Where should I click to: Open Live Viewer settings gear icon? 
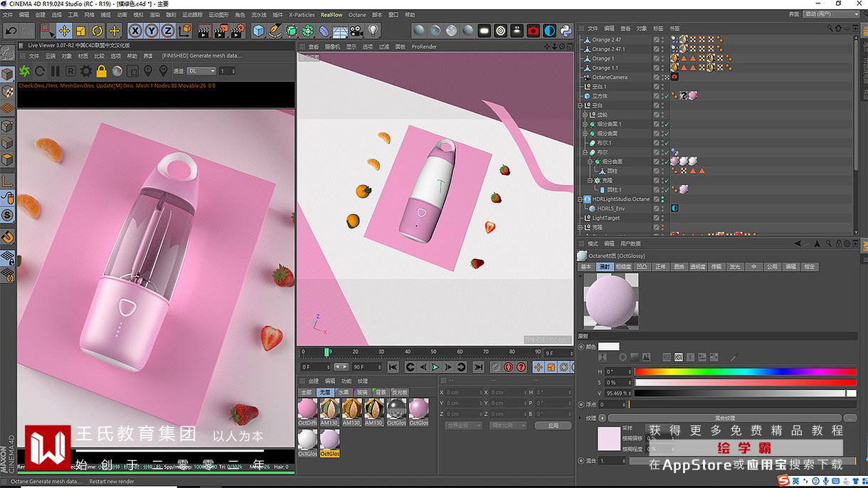(x=86, y=71)
